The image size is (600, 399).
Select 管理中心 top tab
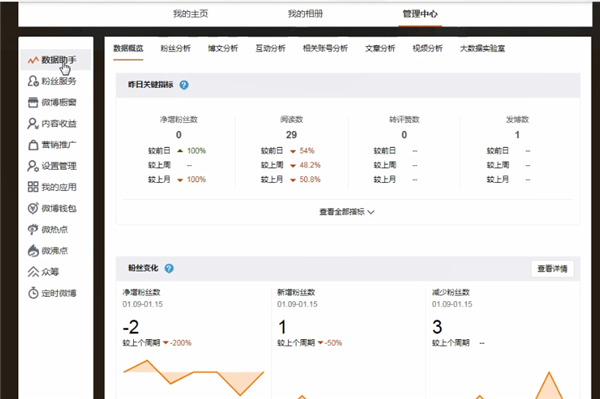[x=420, y=14]
